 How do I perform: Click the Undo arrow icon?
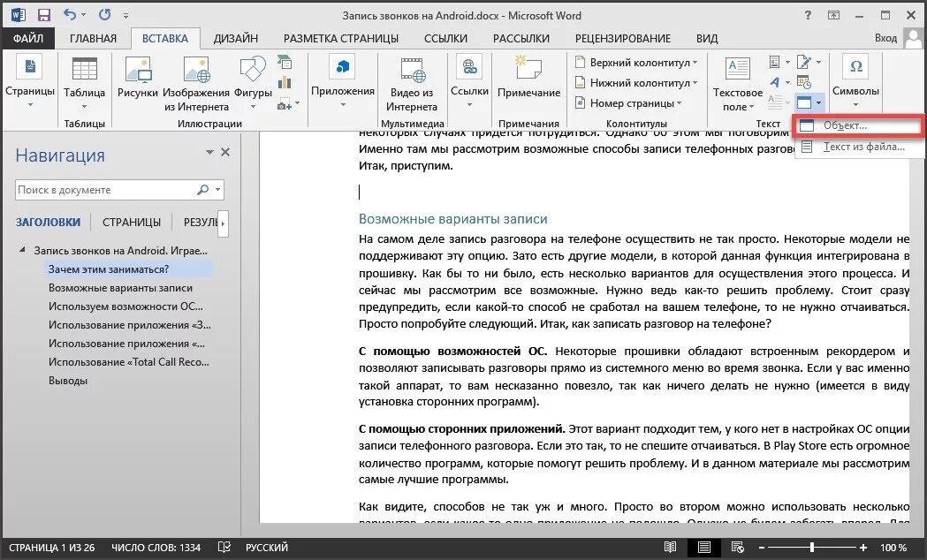click(70, 15)
